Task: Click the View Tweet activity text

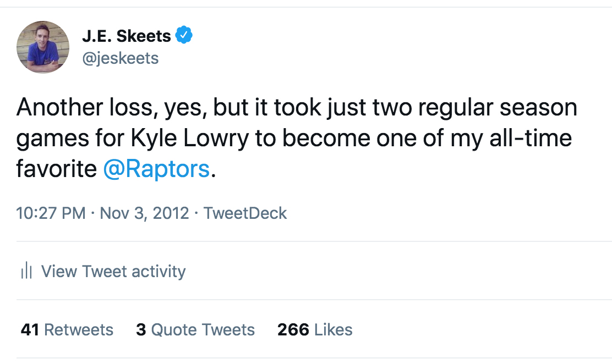Action: click(113, 271)
